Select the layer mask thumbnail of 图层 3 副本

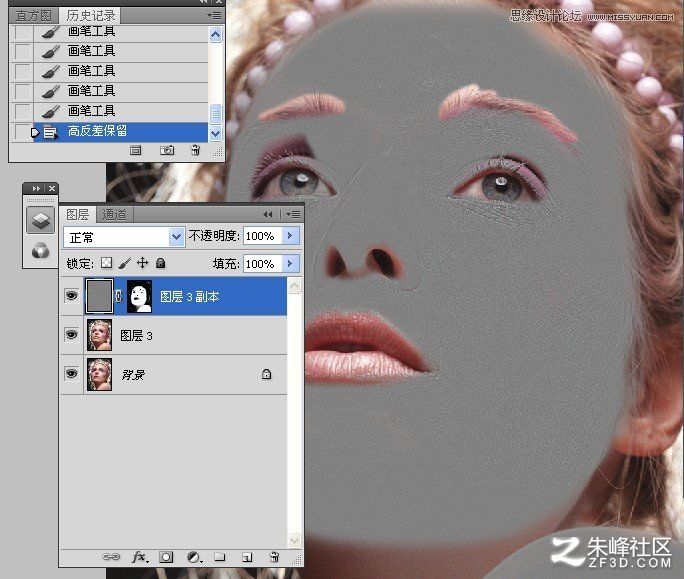click(139, 296)
